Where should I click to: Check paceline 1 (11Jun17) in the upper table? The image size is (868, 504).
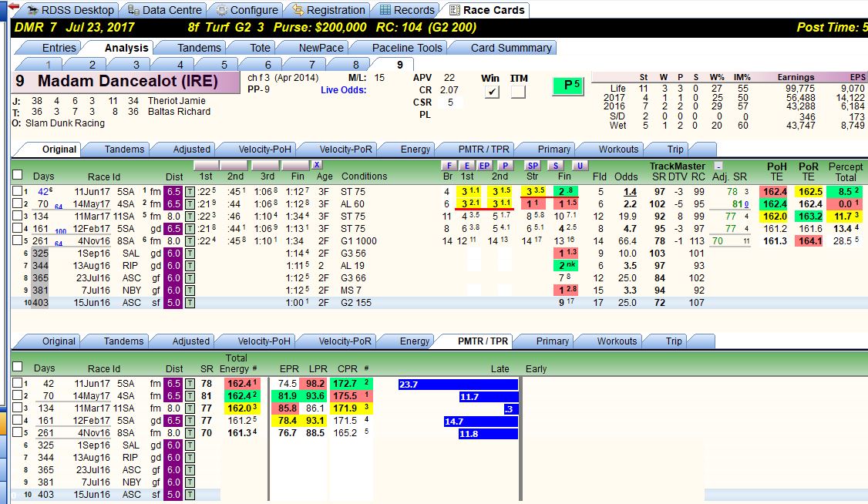17,191
